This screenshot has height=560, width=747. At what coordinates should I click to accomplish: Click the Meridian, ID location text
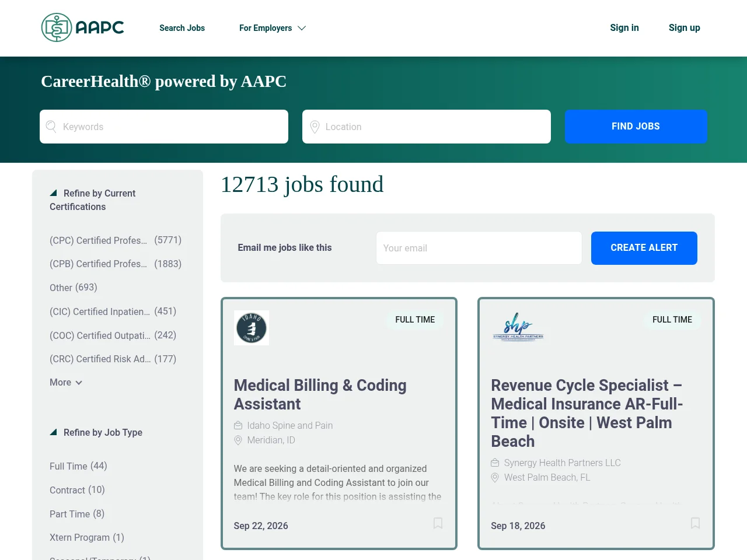tap(271, 440)
